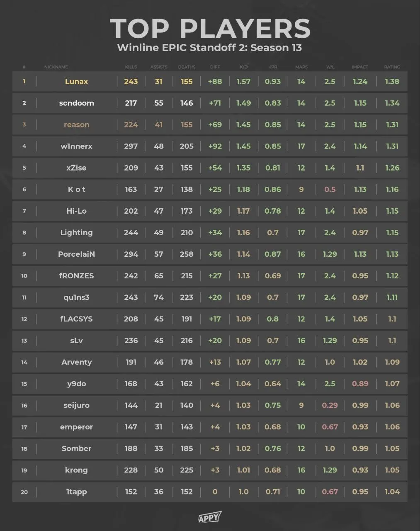Viewport: 420px width, 531px height.
Task: Click y9do's impact value 0.89
Action: (360, 384)
